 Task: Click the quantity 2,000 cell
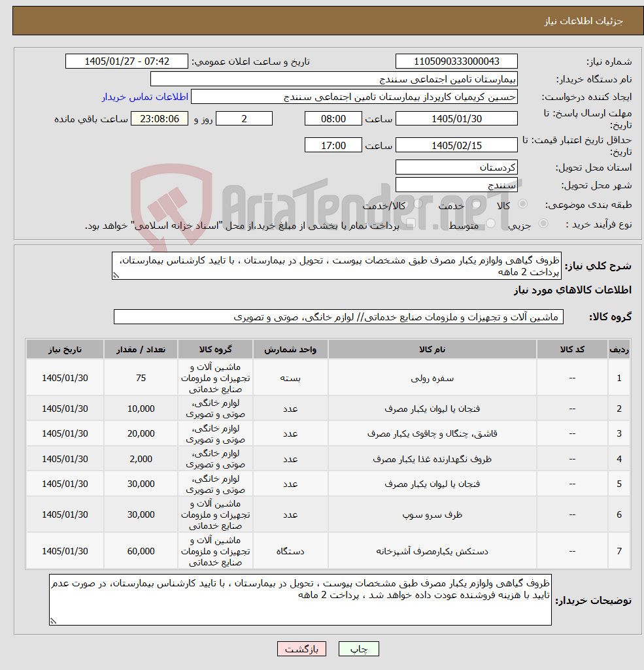141,458
